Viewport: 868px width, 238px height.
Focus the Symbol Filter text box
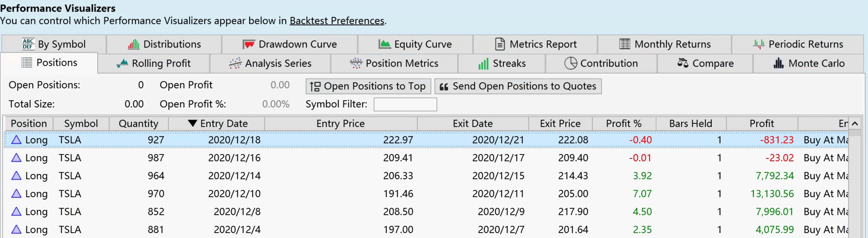coord(405,104)
